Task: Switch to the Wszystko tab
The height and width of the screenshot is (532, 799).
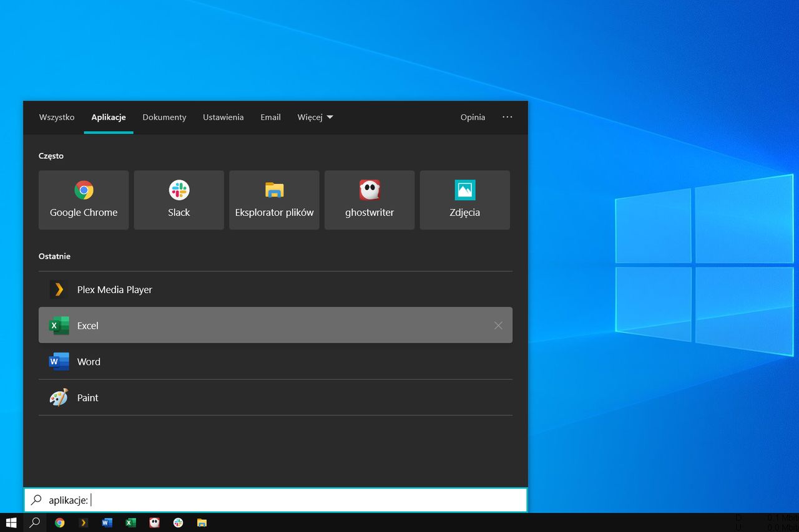Action: pyautogui.click(x=57, y=117)
